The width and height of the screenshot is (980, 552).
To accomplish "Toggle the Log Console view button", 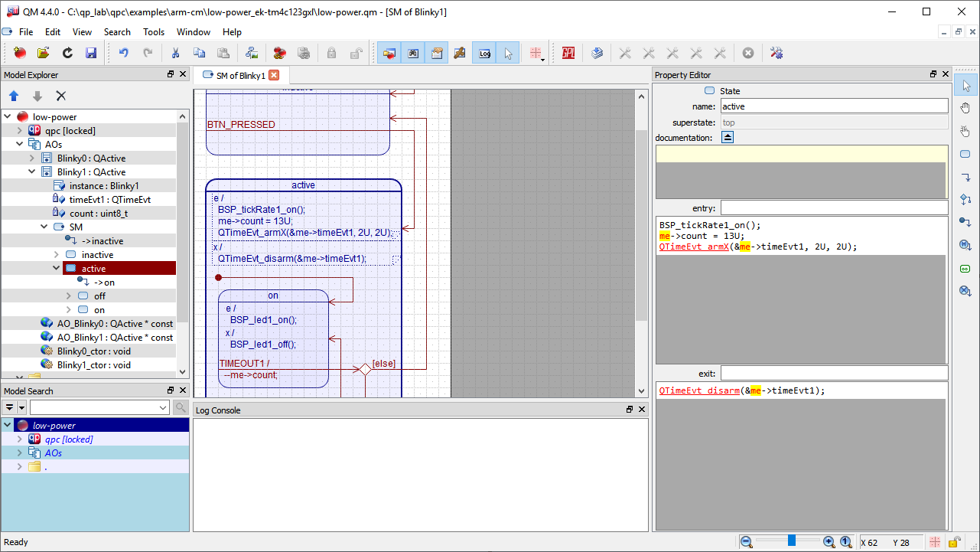I will [484, 53].
